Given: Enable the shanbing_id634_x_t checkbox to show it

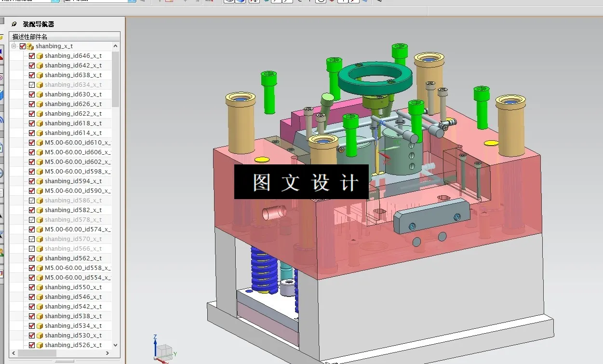Looking at the screenshot, I should tap(31, 84).
